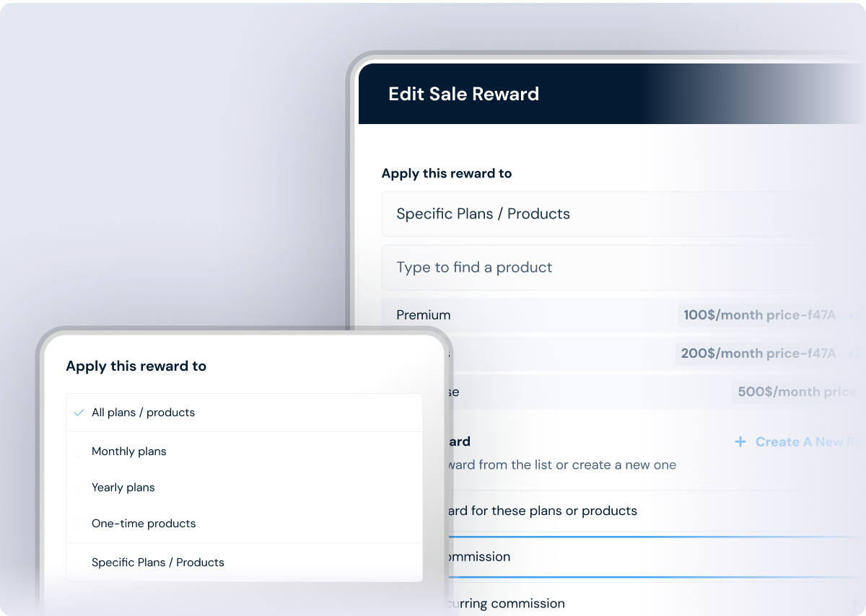
Task: Click the blue checkmark beside All plans / products
Action: pos(79,413)
